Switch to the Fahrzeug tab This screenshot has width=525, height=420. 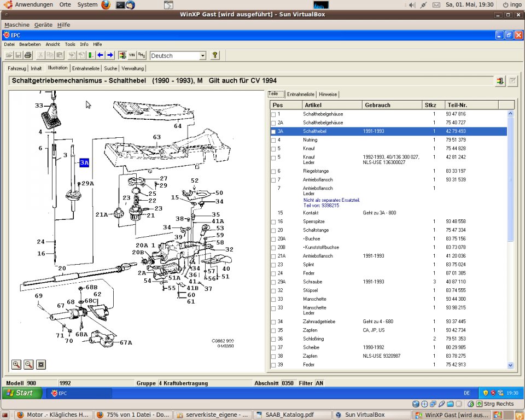17,68
